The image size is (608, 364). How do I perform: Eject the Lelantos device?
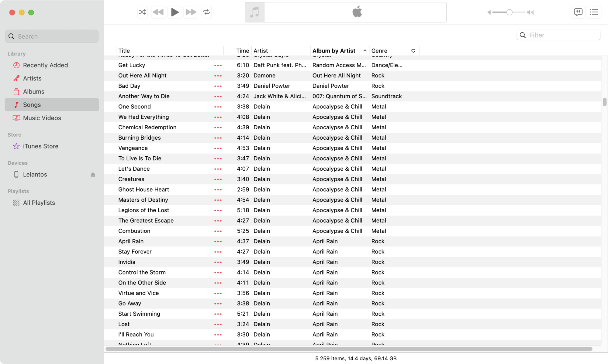tap(93, 175)
